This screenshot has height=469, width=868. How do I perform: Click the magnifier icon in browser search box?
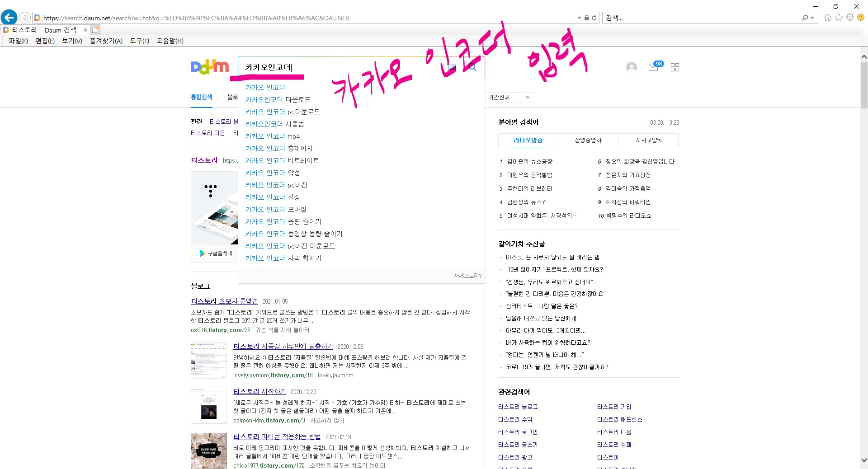click(805, 18)
